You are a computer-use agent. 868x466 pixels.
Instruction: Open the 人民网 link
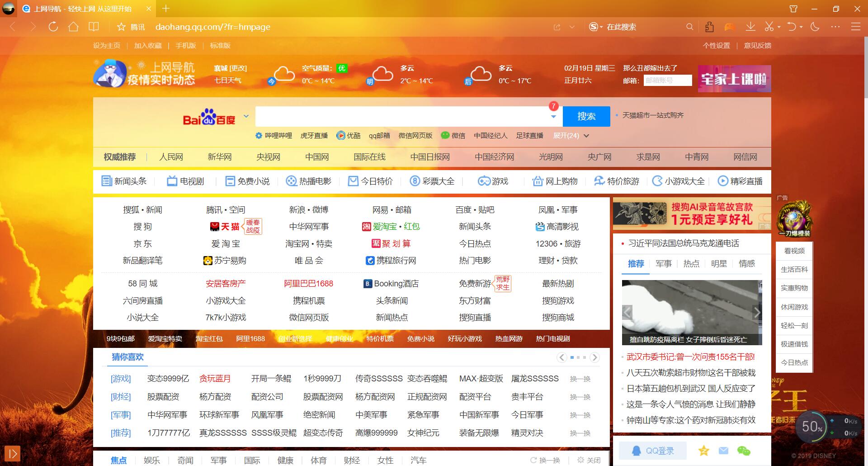tap(171, 157)
